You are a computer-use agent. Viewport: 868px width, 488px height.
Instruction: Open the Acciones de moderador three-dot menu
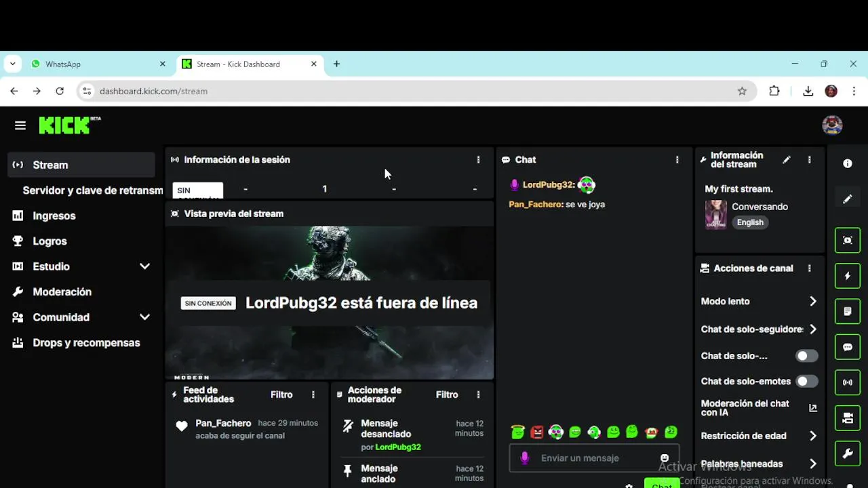(x=478, y=394)
